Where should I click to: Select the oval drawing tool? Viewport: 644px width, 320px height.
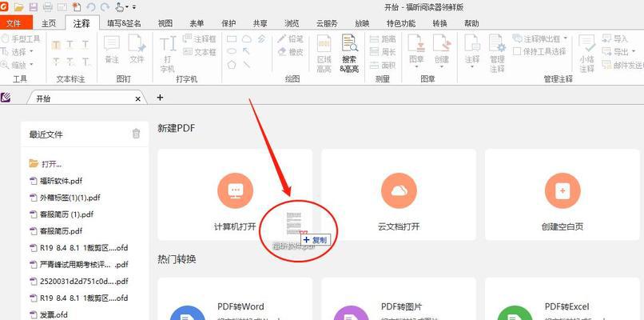click(232, 51)
